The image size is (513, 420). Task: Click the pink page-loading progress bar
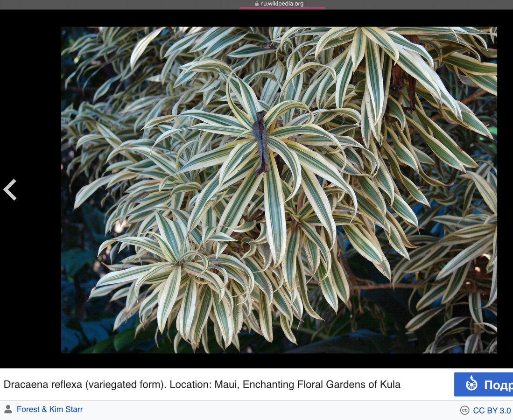[x=282, y=8]
